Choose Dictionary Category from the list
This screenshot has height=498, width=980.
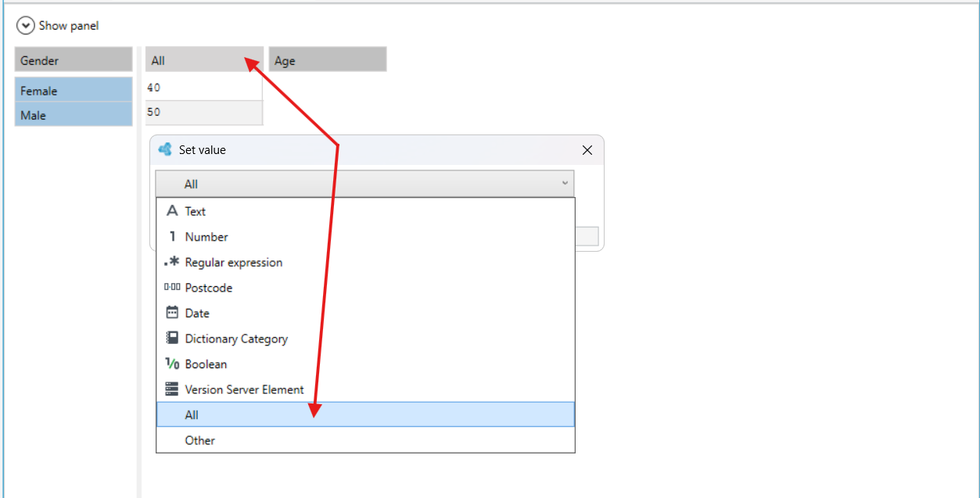(365, 339)
